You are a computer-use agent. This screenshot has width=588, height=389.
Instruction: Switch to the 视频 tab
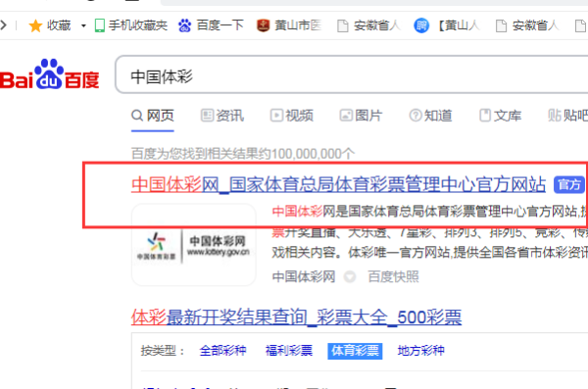[x=292, y=116]
